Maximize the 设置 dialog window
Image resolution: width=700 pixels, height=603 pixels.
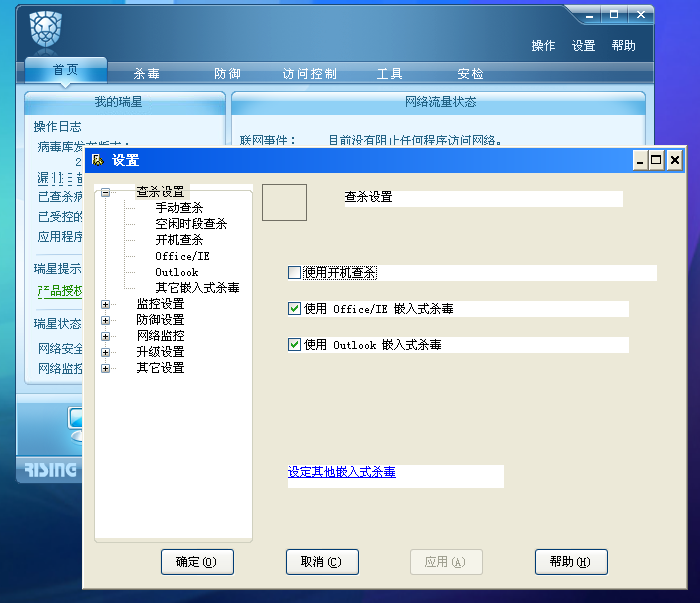(656, 160)
